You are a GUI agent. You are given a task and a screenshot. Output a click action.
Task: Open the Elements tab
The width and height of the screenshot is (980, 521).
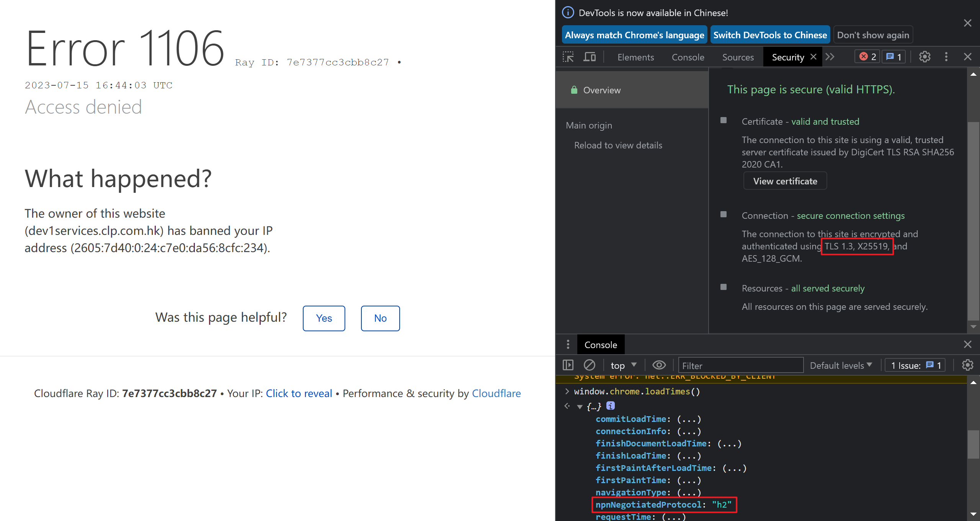635,57
